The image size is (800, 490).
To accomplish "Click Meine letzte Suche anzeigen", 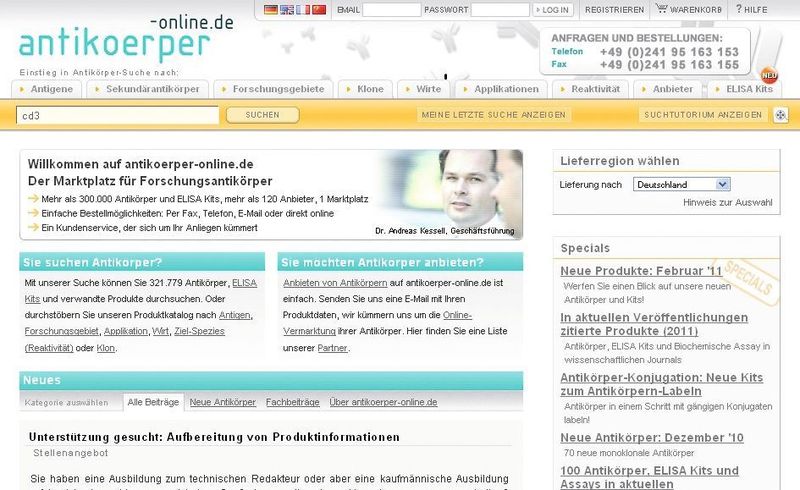I will pos(493,115).
